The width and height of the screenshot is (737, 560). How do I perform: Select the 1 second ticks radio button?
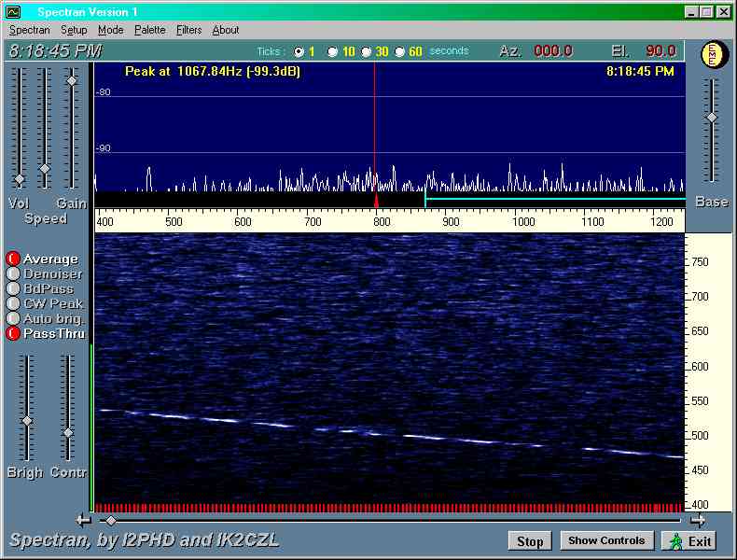coord(299,51)
